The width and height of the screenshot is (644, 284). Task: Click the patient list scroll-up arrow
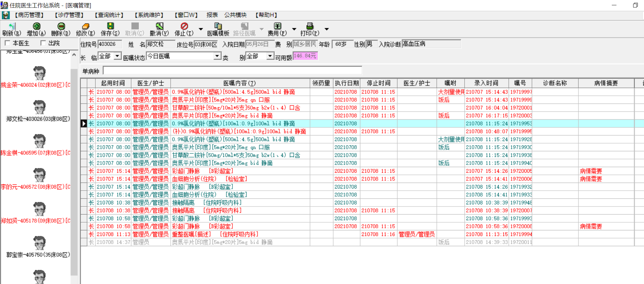tap(74, 55)
